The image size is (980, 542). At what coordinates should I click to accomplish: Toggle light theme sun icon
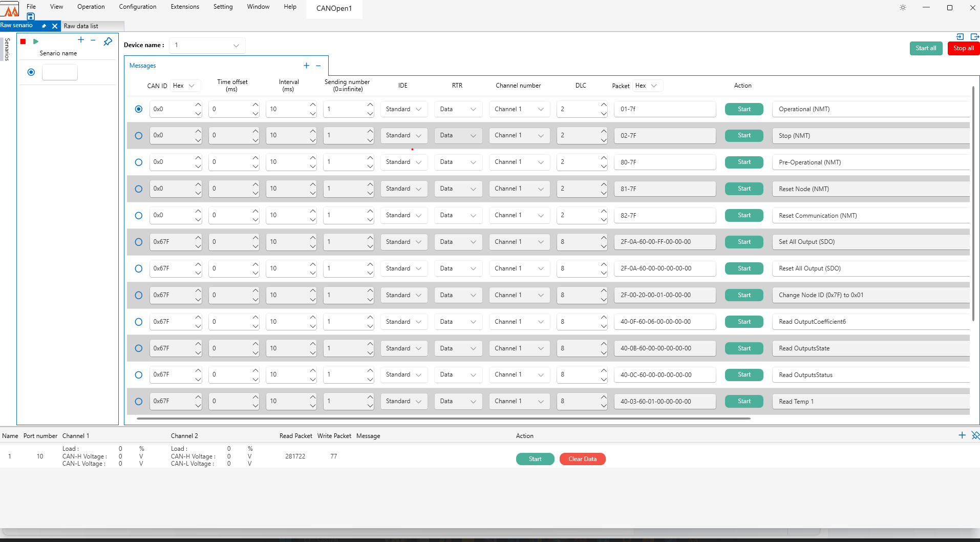click(x=903, y=8)
